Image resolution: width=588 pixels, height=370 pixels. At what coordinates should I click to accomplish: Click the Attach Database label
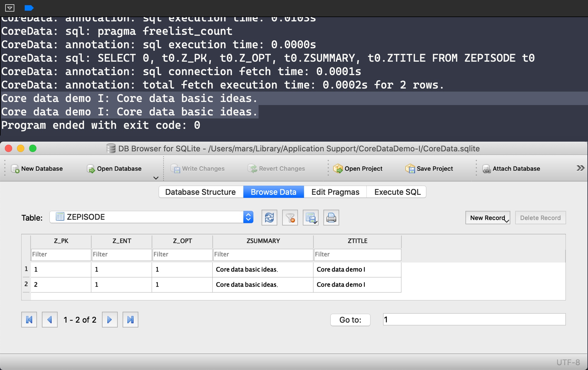[516, 169]
